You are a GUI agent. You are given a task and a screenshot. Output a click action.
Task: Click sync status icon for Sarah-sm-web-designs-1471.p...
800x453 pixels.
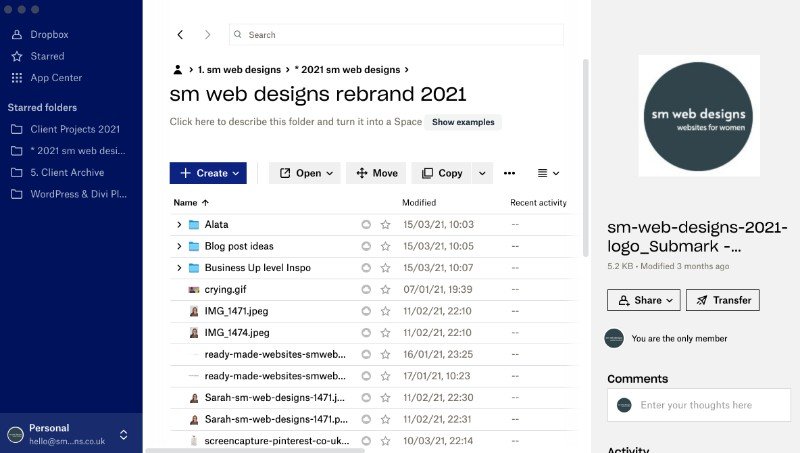coord(366,419)
